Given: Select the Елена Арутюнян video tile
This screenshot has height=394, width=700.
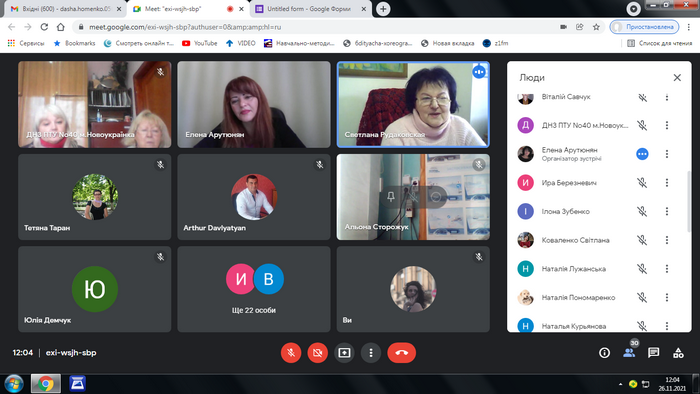Looking at the screenshot, I should [254, 104].
